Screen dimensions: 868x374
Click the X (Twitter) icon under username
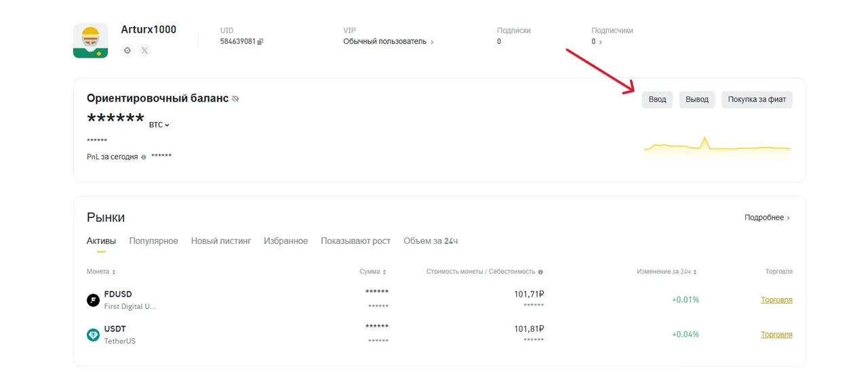point(144,50)
